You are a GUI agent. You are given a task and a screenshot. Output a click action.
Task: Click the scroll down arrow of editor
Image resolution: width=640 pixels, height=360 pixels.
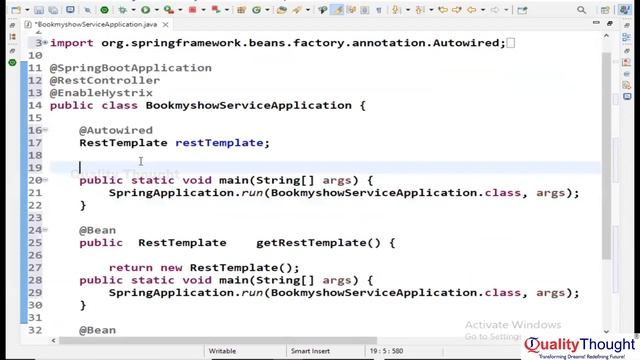606,332
